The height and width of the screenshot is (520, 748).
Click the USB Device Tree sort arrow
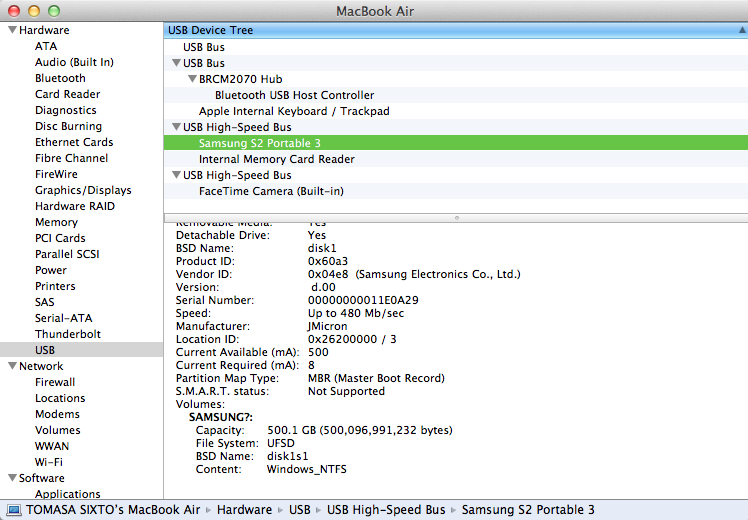pyautogui.click(x=742, y=30)
